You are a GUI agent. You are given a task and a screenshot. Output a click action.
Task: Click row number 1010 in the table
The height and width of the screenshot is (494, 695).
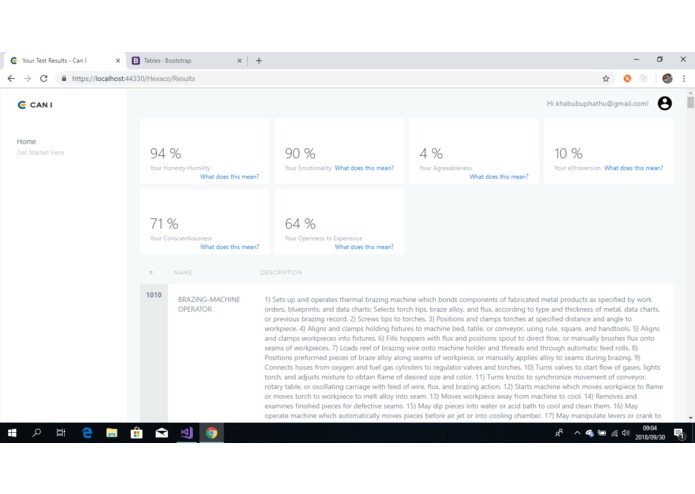tap(154, 295)
